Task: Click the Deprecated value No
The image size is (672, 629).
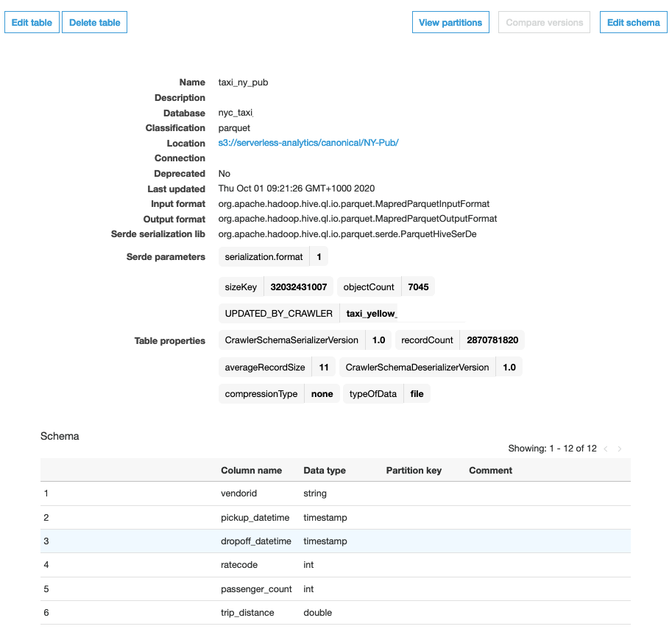Action: pyautogui.click(x=224, y=174)
